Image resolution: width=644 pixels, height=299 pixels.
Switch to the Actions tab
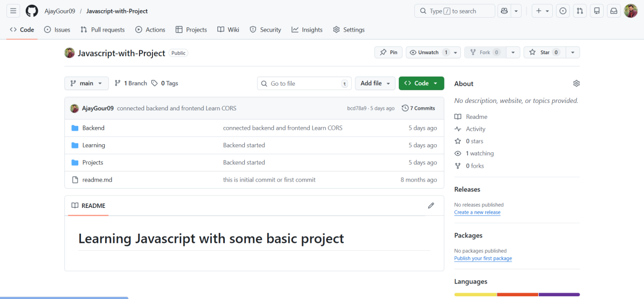tap(150, 30)
